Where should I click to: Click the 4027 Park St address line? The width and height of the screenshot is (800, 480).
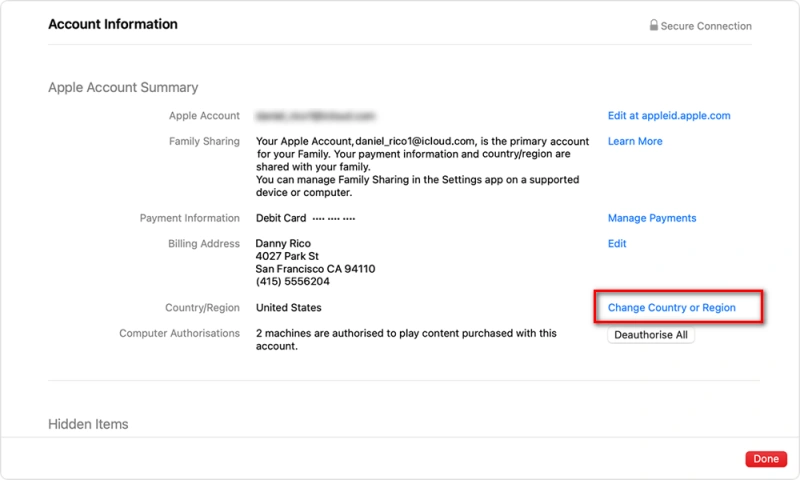(x=288, y=256)
